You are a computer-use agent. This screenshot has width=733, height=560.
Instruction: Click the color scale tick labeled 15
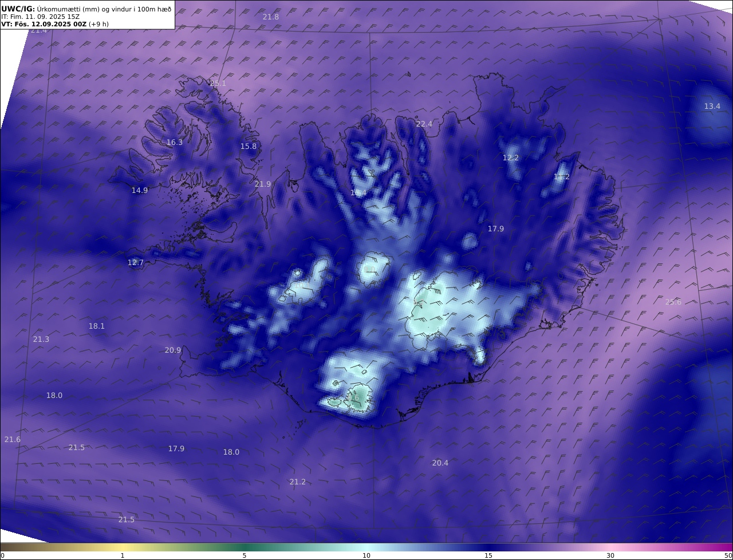click(x=488, y=555)
